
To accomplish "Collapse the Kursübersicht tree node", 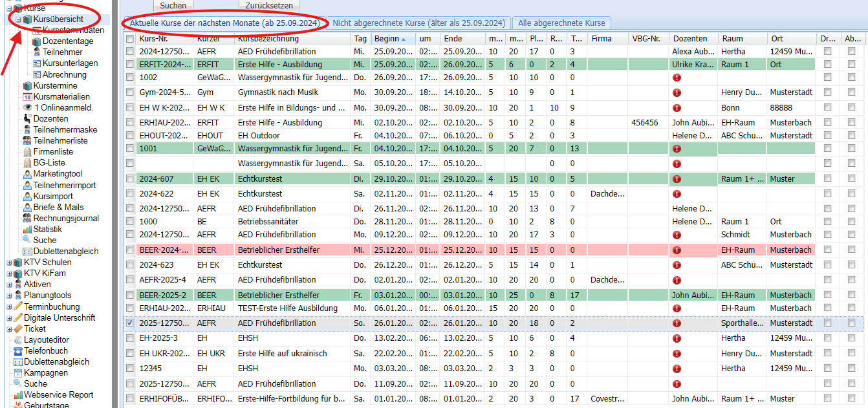I will pos(19,19).
